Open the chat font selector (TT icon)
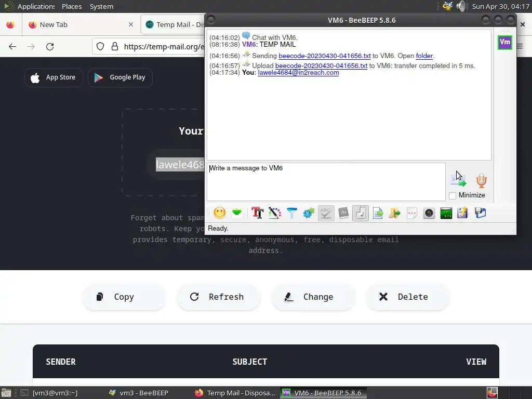 (258, 213)
